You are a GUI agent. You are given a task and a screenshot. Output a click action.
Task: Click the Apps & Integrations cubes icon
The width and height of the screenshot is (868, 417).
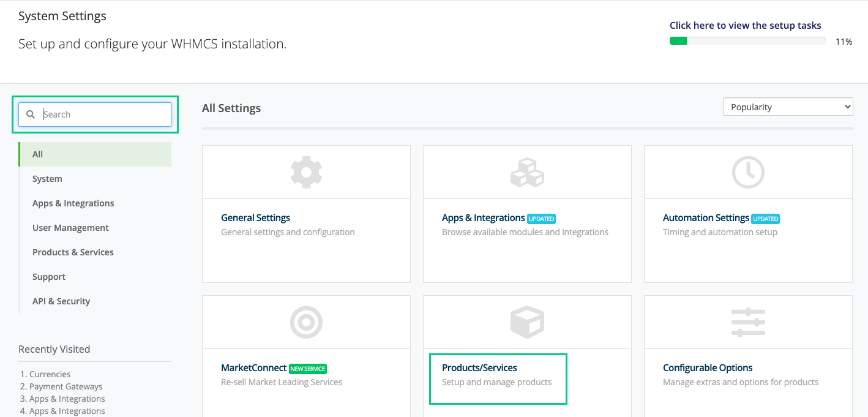[527, 172]
